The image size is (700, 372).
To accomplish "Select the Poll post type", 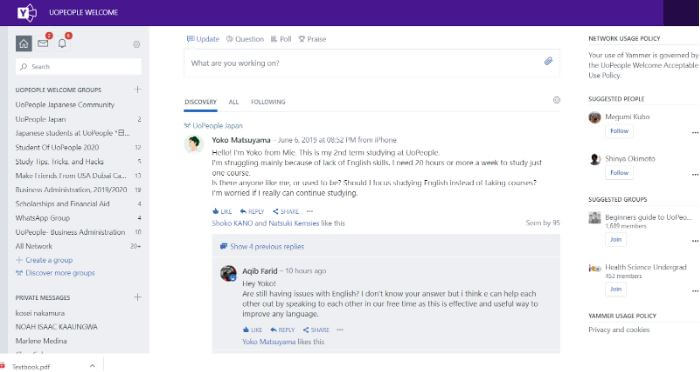I will coord(281,39).
